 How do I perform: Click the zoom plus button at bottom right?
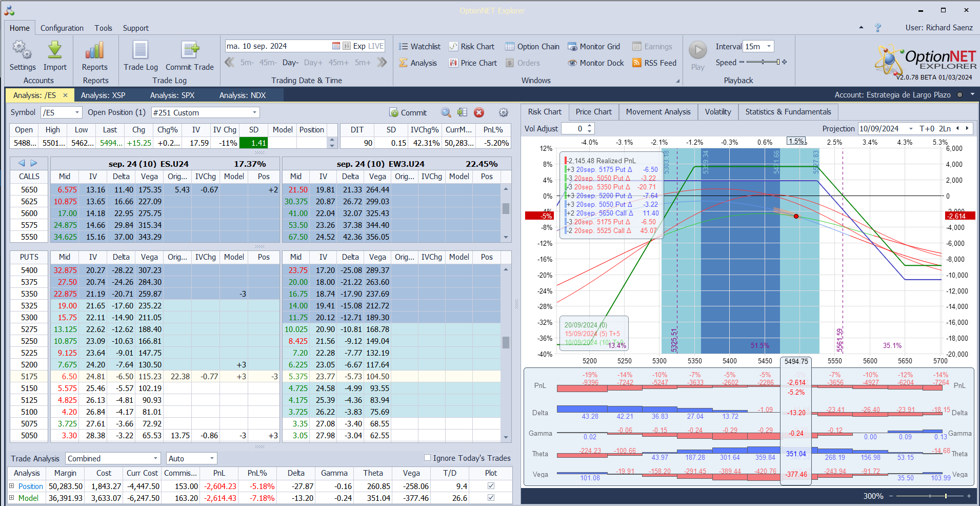pyautogui.click(x=969, y=496)
